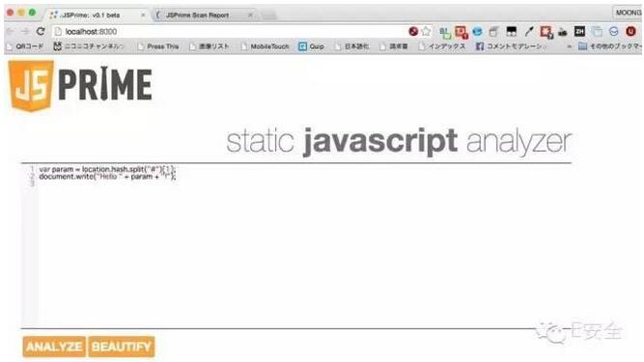The height and width of the screenshot is (362, 644).
Task: Open the Press This bookmark
Action: pyautogui.click(x=158, y=46)
